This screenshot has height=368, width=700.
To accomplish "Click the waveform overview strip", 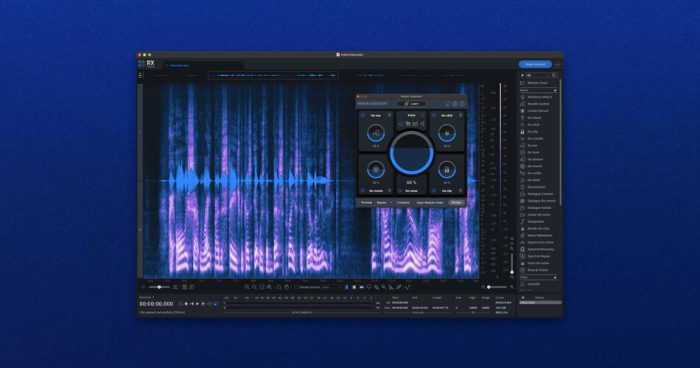I will [312, 75].
